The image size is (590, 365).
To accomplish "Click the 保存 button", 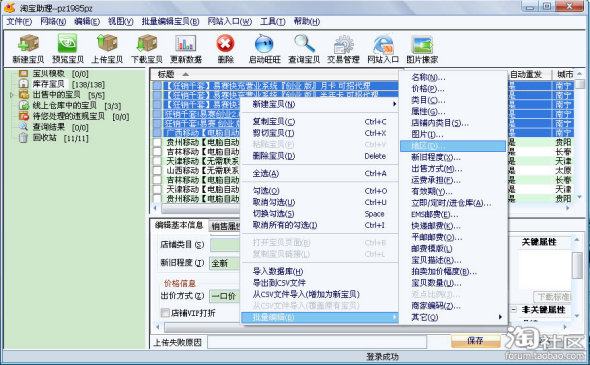I will (475, 341).
